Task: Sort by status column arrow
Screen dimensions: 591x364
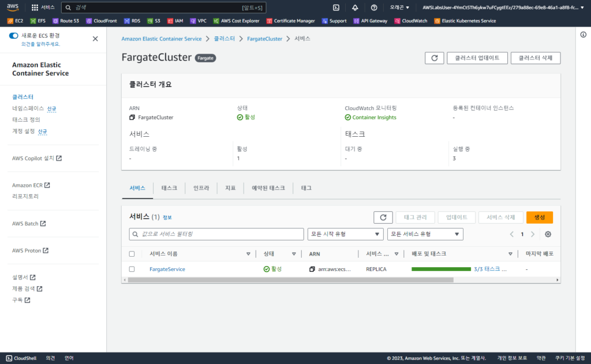Action: tap(294, 254)
